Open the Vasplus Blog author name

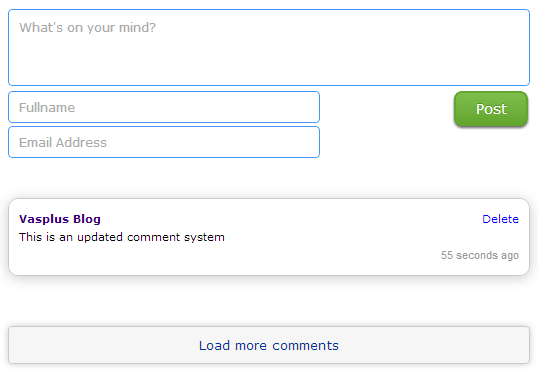point(60,219)
